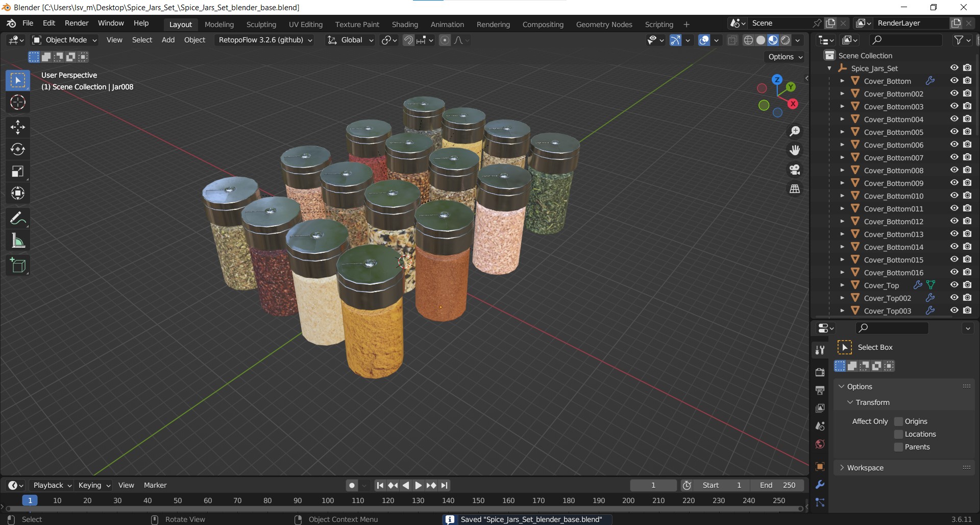Open the Output properties tab
The image size is (980, 525).
coord(820,390)
